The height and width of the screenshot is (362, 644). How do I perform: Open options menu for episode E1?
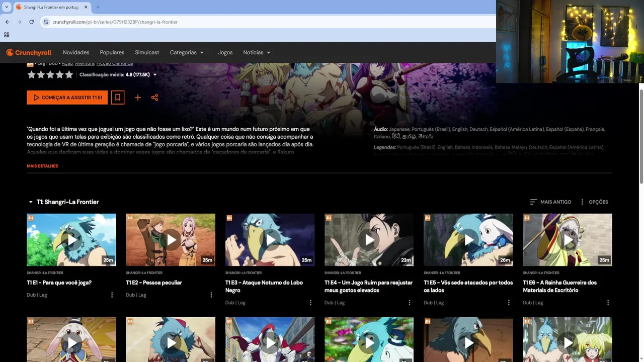(x=112, y=295)
